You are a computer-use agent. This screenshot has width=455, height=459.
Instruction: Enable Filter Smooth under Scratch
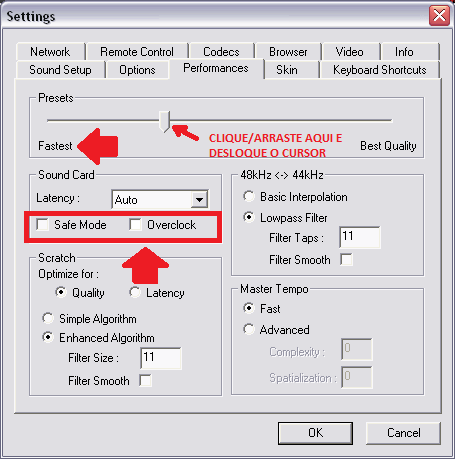tap(145, 380)
